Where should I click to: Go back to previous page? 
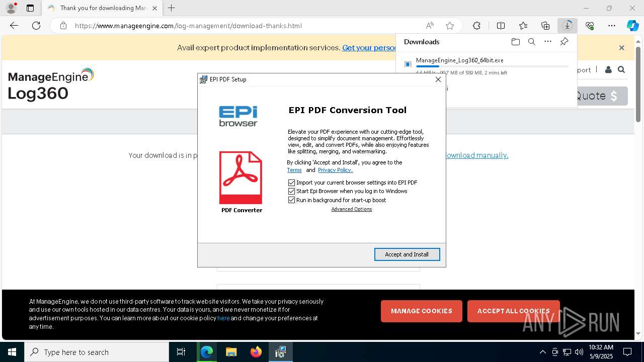point(14,26)
